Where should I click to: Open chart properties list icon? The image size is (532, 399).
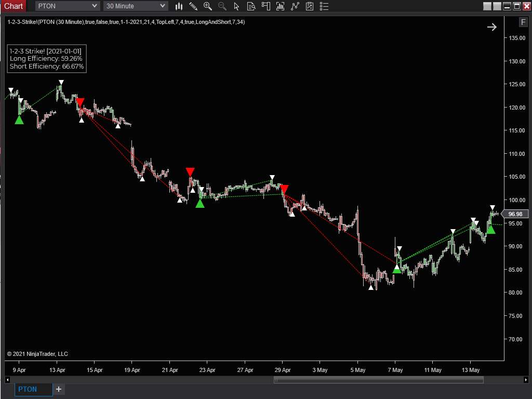(x=324, y=6)
